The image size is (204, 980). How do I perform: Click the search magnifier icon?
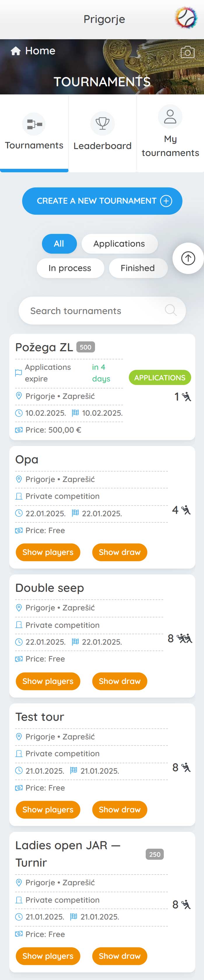(170, 310)
